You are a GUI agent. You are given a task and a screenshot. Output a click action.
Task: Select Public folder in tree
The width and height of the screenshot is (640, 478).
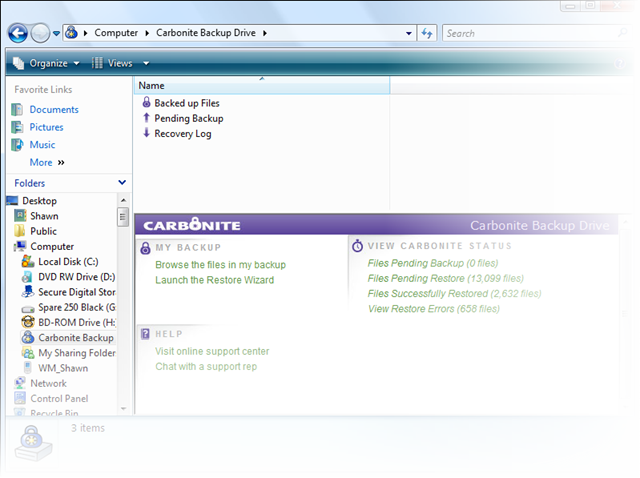[43, 231]
